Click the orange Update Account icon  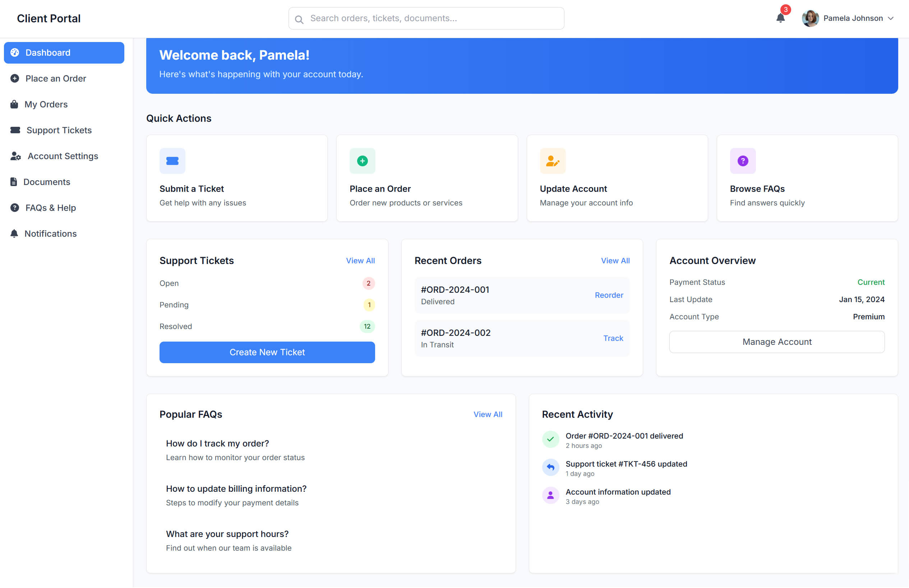pyautogui.click(x=552, y=161)
